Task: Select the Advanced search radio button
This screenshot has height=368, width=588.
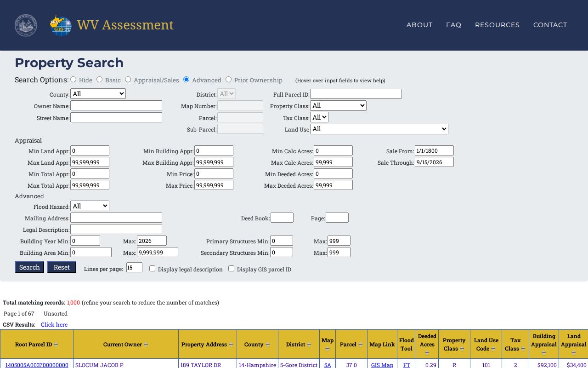Action: click(186, 80)
